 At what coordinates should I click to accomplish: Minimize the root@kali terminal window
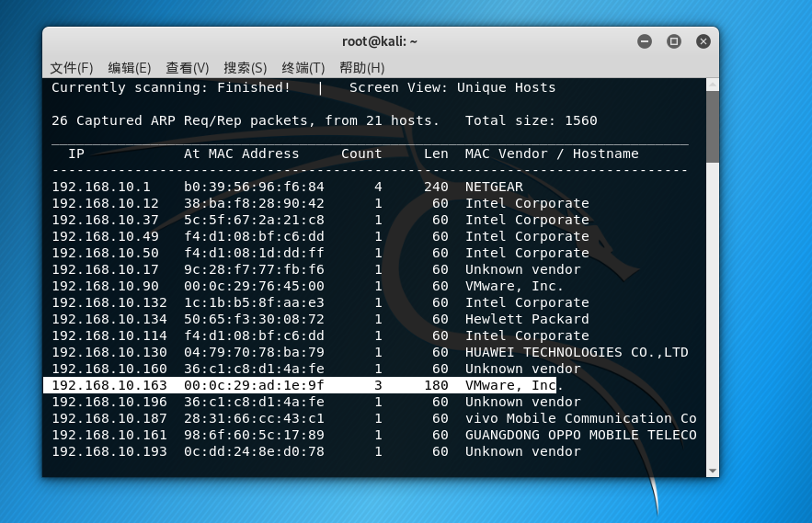click(x=645, y=41)
